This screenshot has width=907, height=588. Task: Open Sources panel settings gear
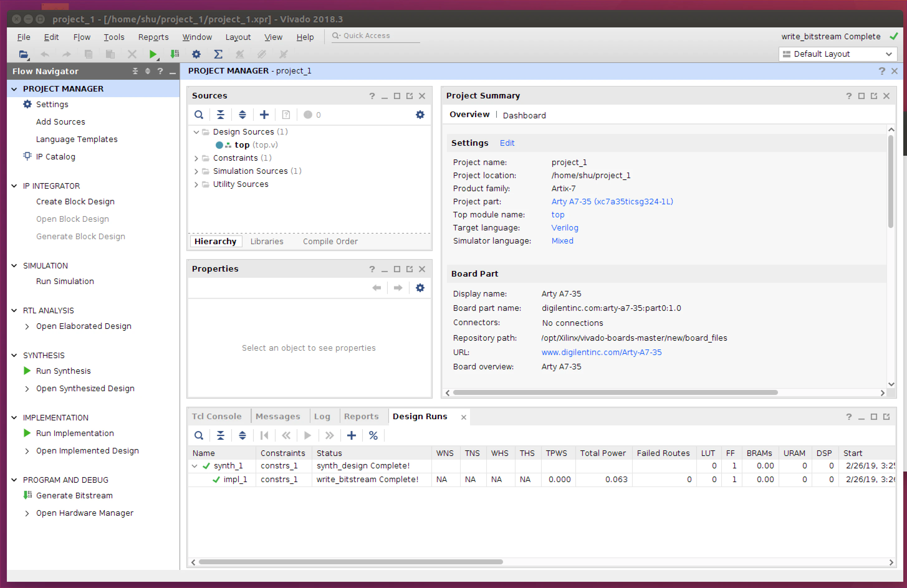tap(420, 115)
